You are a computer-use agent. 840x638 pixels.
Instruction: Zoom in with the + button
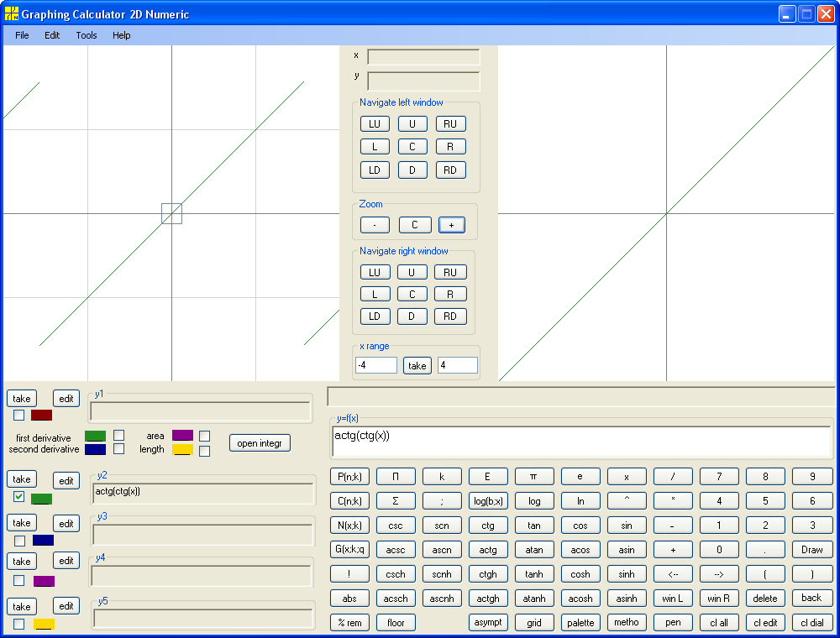(452, 225)
